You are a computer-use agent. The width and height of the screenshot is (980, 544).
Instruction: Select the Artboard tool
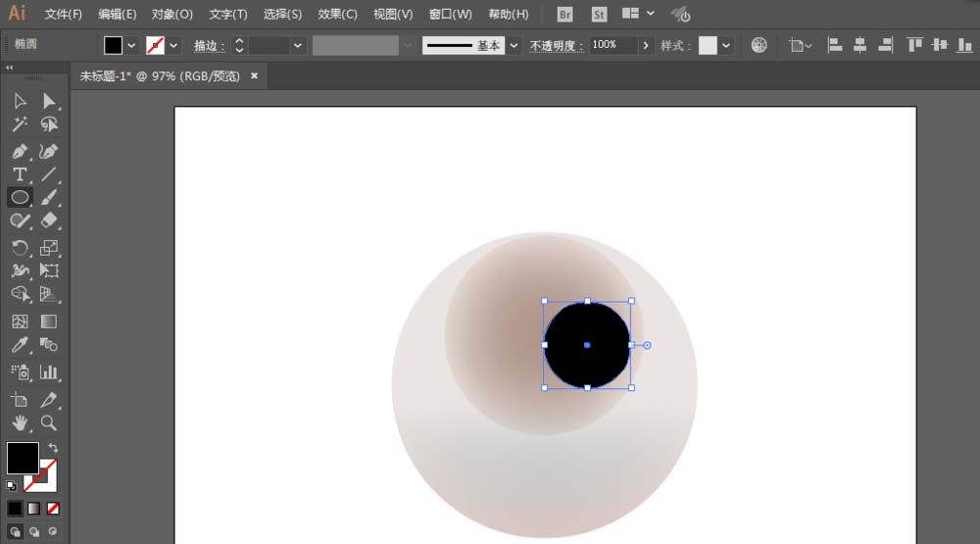(x=20, y=400)
